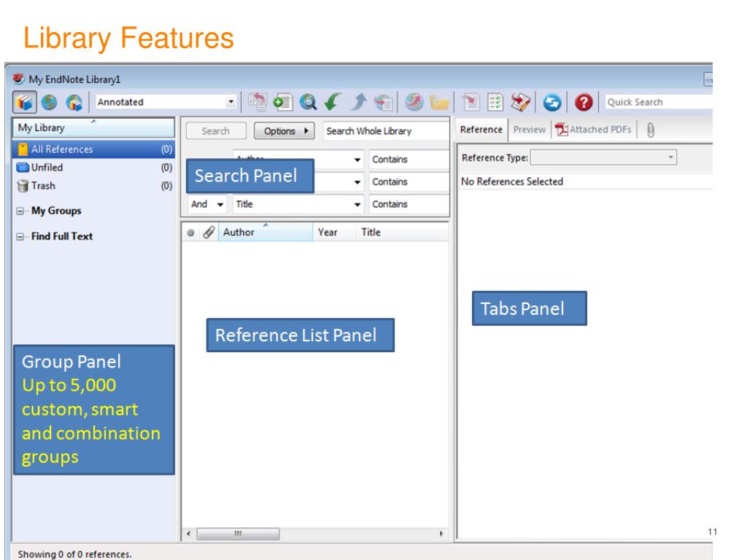Viewport: 747px width, 560px height.
Task: Open the Reference Type dropdown
Action: [x=603, y=157]
